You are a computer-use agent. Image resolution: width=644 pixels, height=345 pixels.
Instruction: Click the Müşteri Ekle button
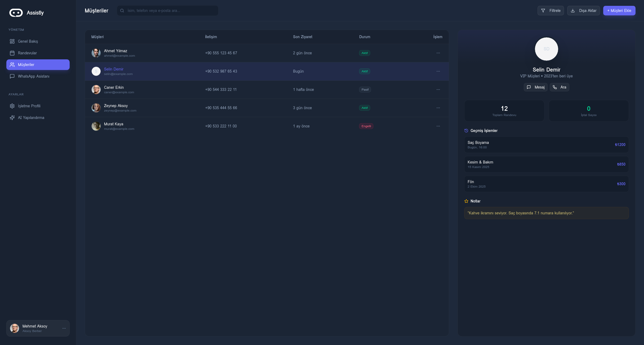tap(619, 11)
